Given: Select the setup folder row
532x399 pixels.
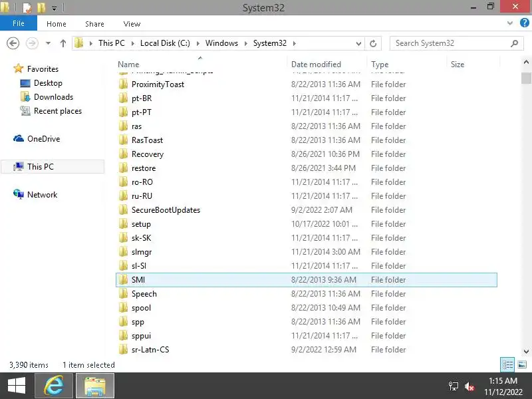Looking at the screenshot, I should 307,224.
